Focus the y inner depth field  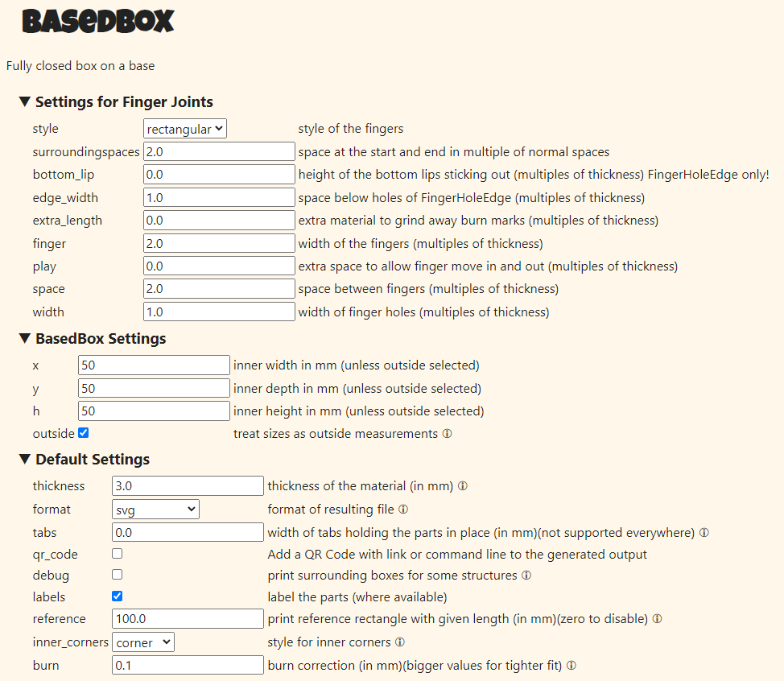[x=154, y=389]
